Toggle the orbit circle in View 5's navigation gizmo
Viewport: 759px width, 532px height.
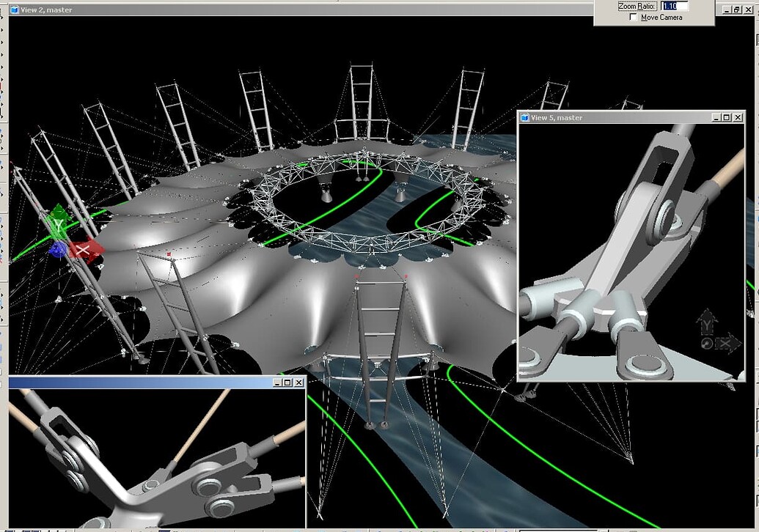tap(707, 342)
